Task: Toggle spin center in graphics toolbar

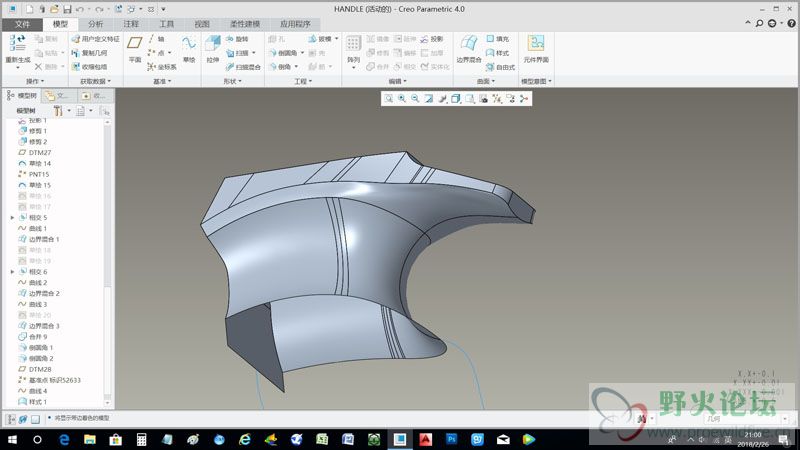Action: [524, 98]
